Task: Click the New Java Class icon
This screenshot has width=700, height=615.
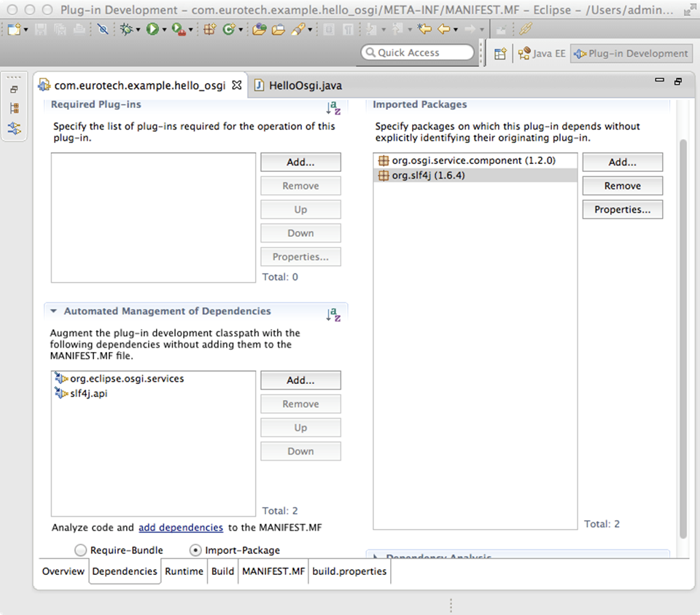Action: [228, 29]
